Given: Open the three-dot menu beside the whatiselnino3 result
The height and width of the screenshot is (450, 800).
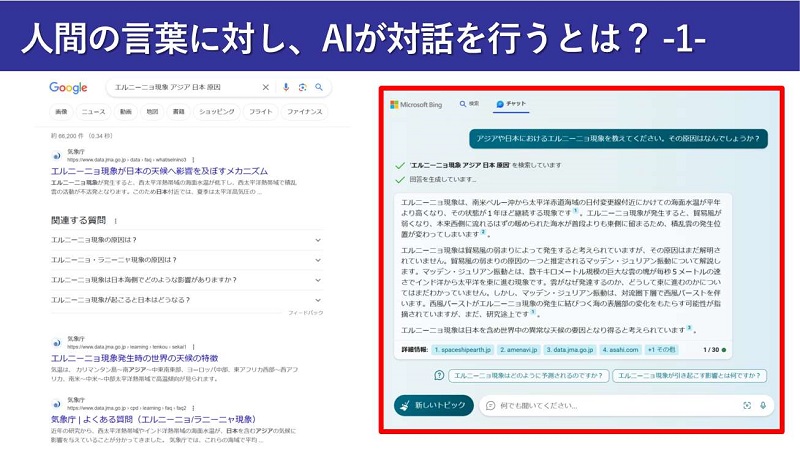Looking at the screenshot, I should (193, 160).
